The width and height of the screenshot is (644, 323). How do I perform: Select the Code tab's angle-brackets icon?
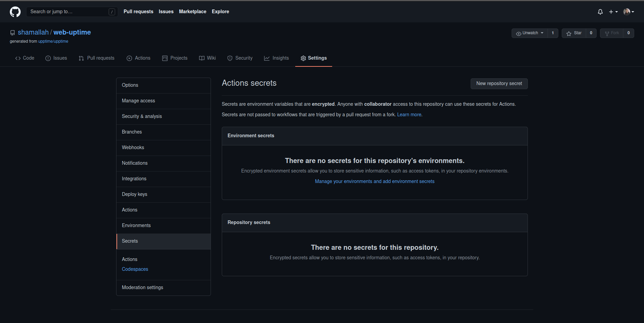18,58
